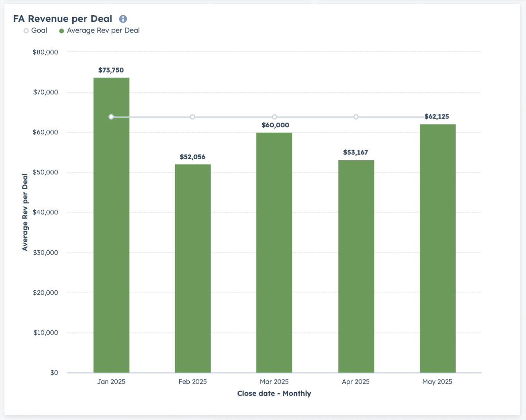Image resolution: width=526 pixels, height=420 pixels.
Task: Click the Close date - Monthly axis title
Action: click(x=274, y=393)
